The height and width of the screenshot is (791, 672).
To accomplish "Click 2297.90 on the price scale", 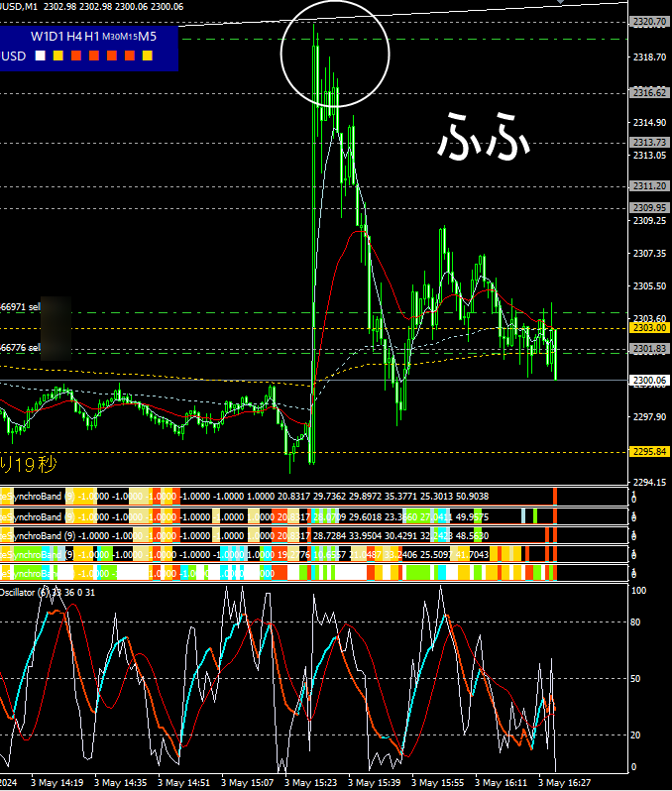I will [x=649, y=416].
